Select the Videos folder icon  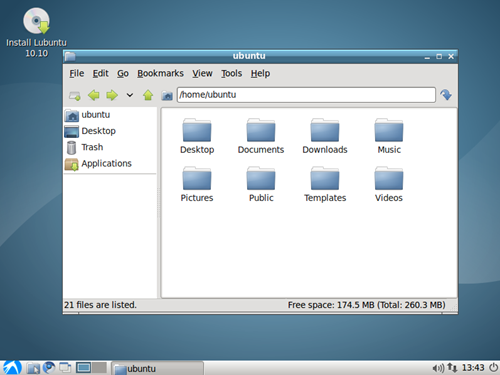coord(389,184)
